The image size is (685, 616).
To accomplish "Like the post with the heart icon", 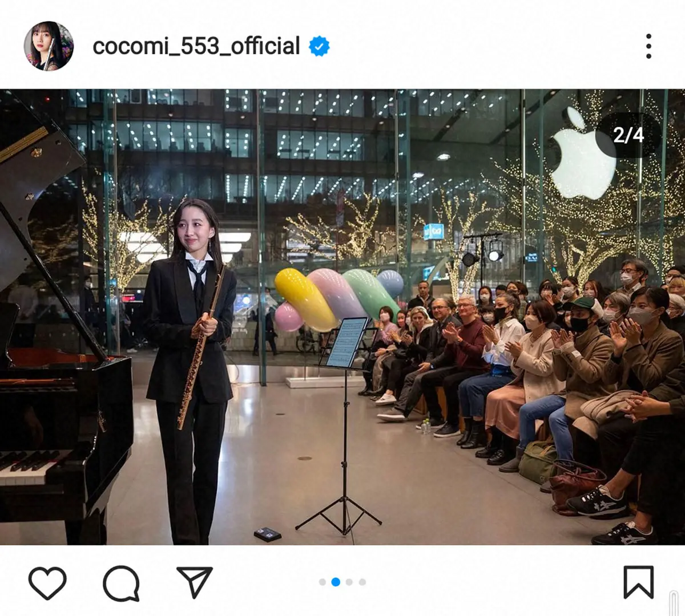I will [47, 582].
